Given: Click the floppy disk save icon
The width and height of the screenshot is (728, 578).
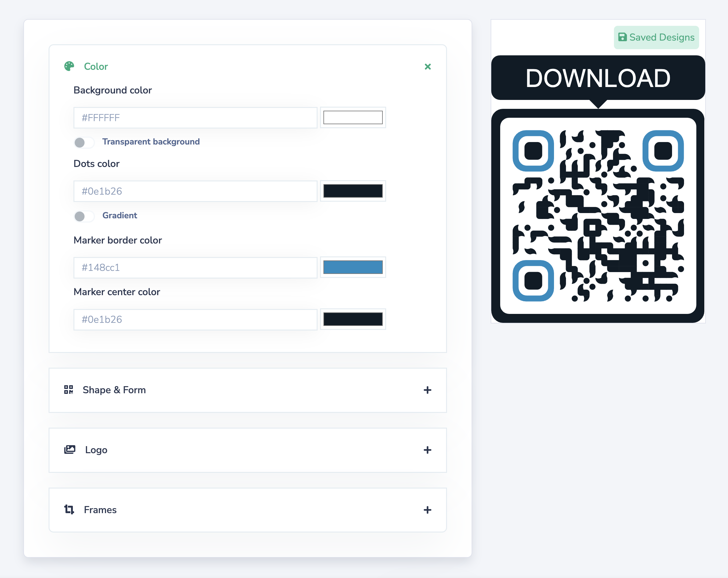Looking at the screenshot, I should (622, 37).
